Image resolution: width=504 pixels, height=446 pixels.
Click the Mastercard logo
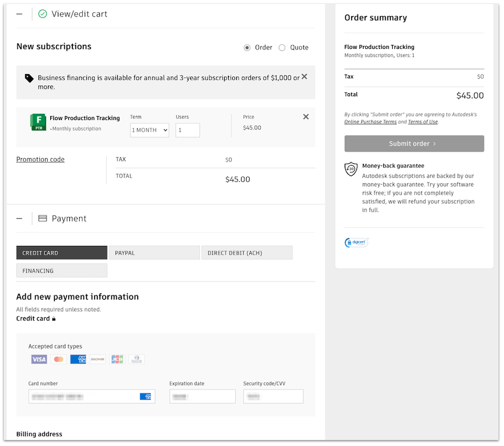[x=58, y=359]
